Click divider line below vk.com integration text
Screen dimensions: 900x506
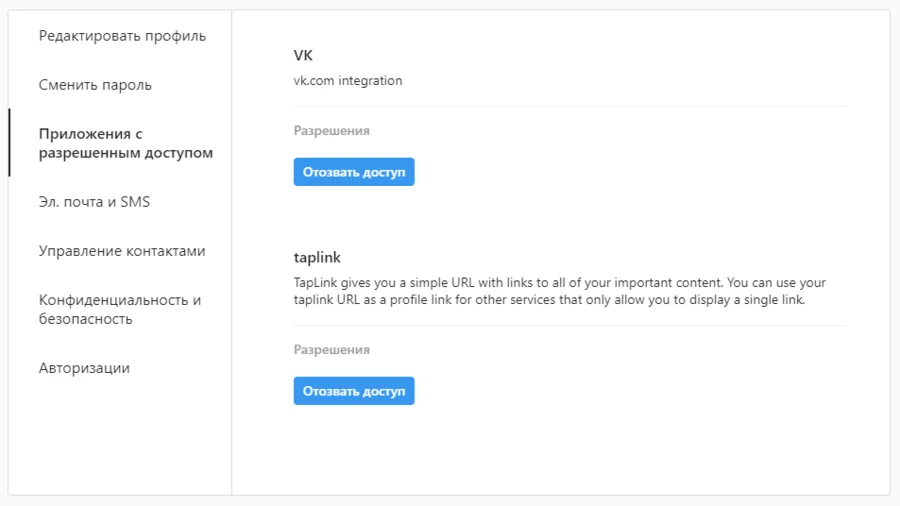click(570, 106)
